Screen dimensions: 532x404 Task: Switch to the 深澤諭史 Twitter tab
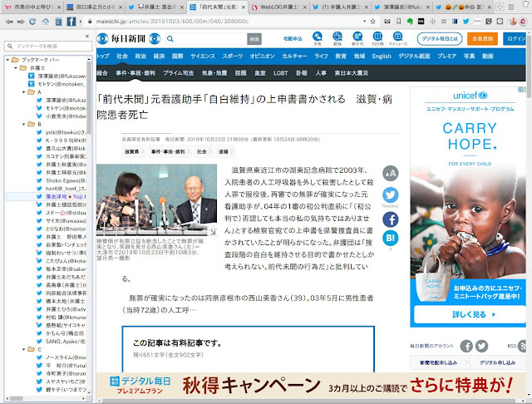402,7
